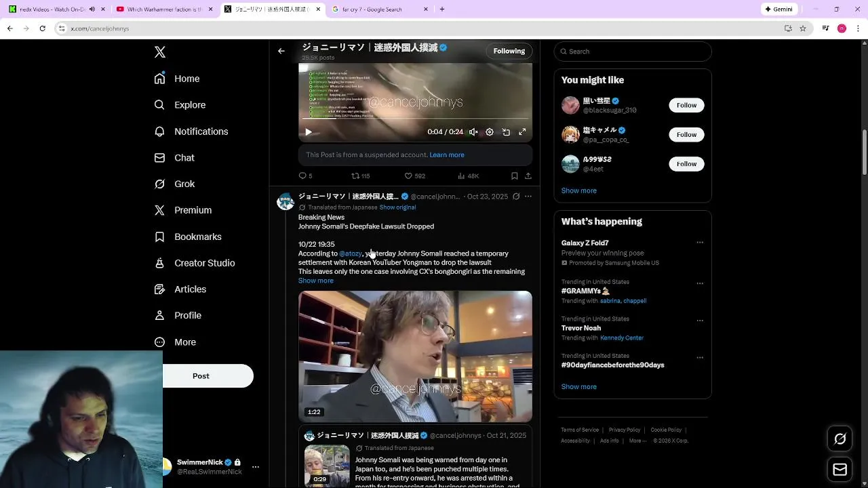Open the @atozy mention link
This screenshot has height=488, width=868.
tap(351, 253)
